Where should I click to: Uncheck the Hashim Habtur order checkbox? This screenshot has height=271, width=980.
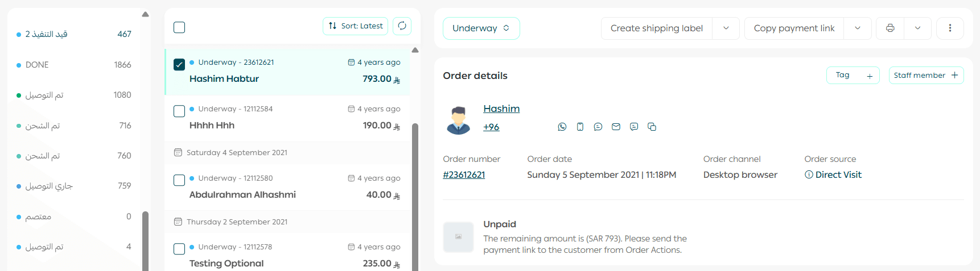coord(179,64)
